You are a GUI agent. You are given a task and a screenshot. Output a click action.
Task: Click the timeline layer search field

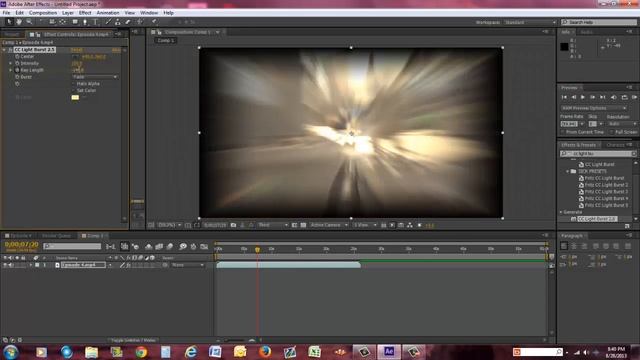coord(72,246)
